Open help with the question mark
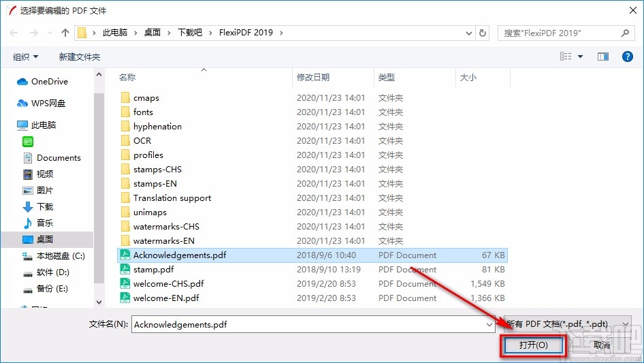644x363 pixels. (x=628, y=57)
